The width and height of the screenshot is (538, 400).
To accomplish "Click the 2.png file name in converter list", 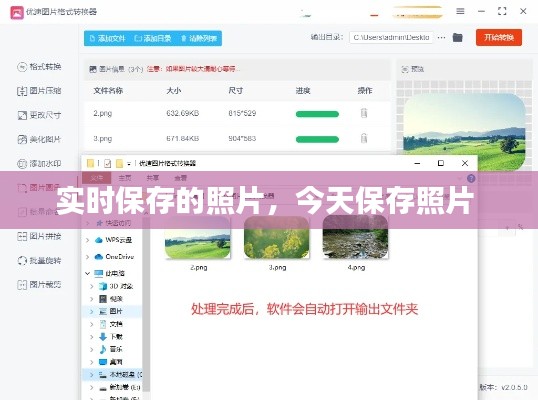I will click(103, 113).
